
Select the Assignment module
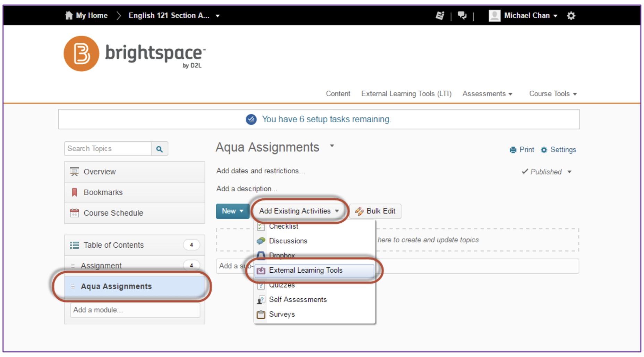[135, 266]
